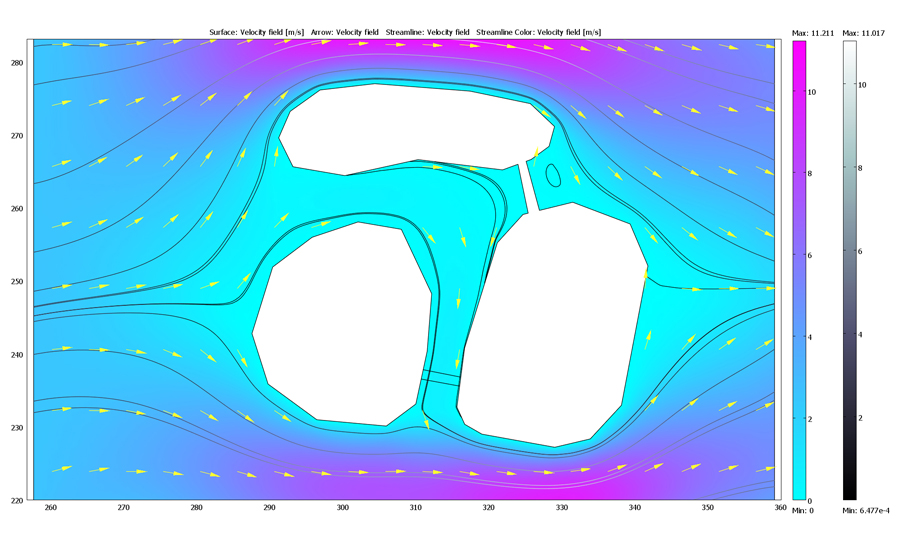900x540 pixels.
Task: Click the 6 tick on the grayscale color bar
Action: tap(860, 251)
